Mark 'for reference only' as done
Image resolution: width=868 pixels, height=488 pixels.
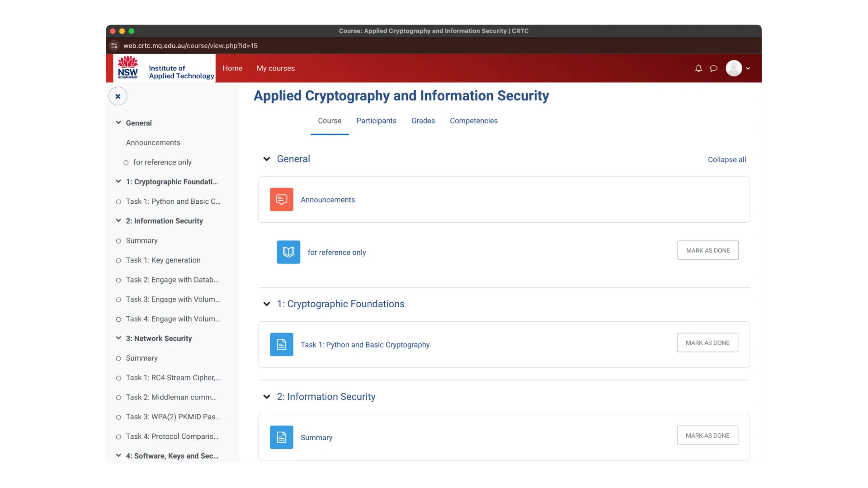pos(708,250)
